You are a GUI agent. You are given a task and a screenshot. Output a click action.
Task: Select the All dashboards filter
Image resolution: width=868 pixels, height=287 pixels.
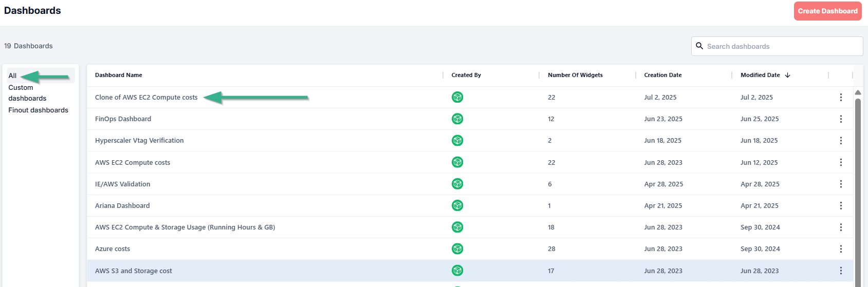pyautogui.click(x=12, y=75)
